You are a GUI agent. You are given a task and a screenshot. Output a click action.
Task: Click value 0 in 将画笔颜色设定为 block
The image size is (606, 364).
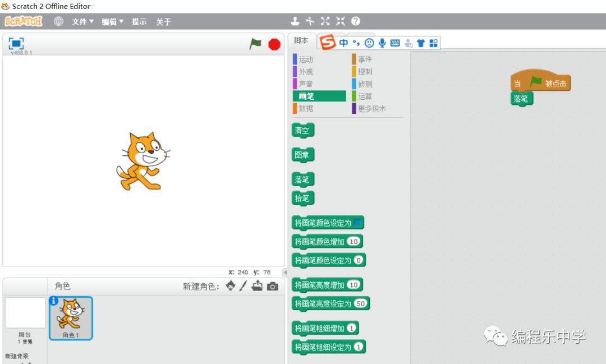[358, 260]
